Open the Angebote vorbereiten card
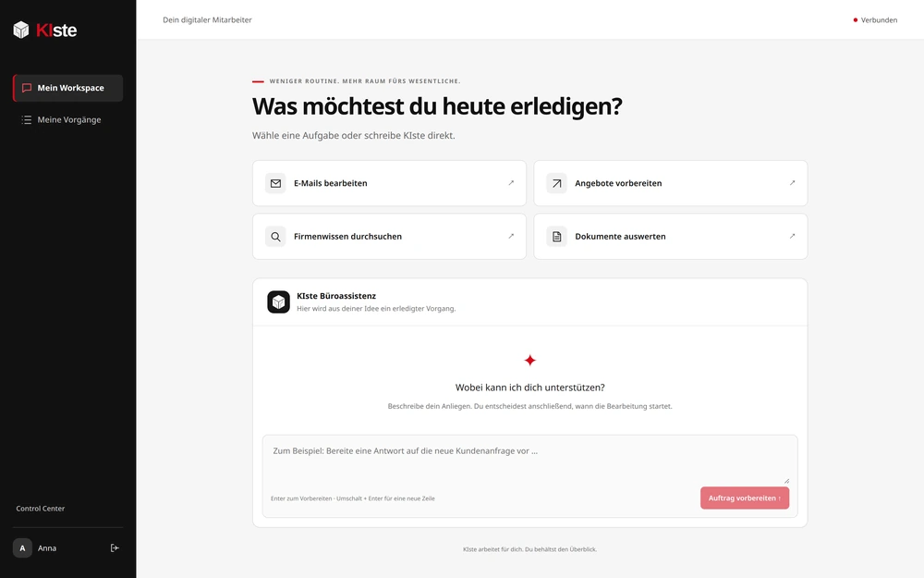Image resolution: width=924 pixels, height=578 pixels. point(671,183)
